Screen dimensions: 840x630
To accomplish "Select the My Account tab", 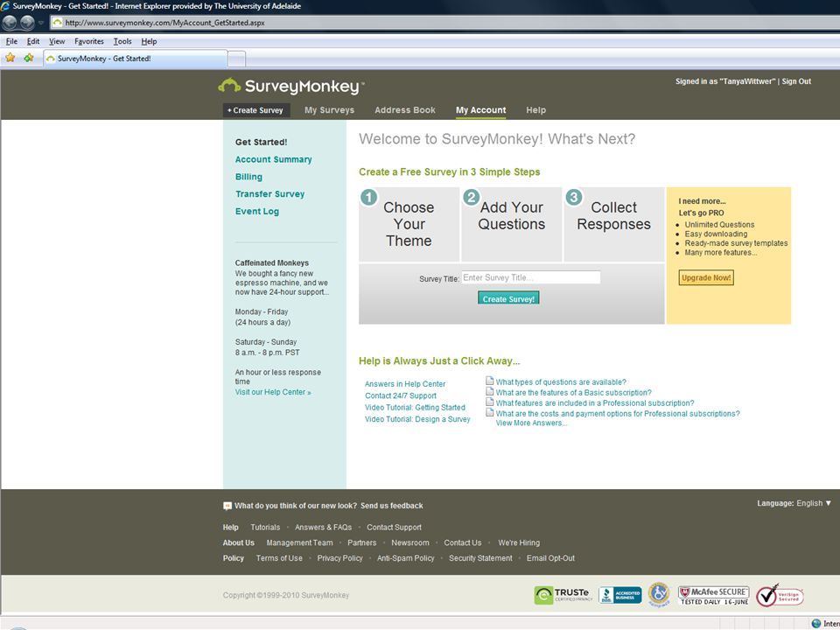I will click(x=480, y=110).
